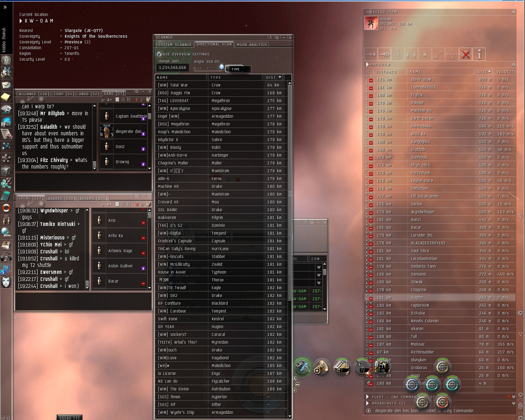
Task: Switch to the Moon Analysis tab
Action: point(252,45)
